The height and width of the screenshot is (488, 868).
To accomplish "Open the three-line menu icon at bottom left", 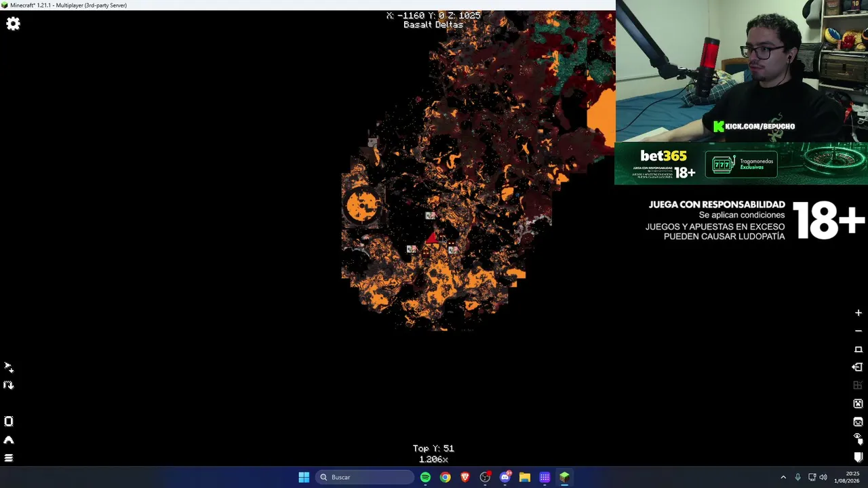I will 9,458.
